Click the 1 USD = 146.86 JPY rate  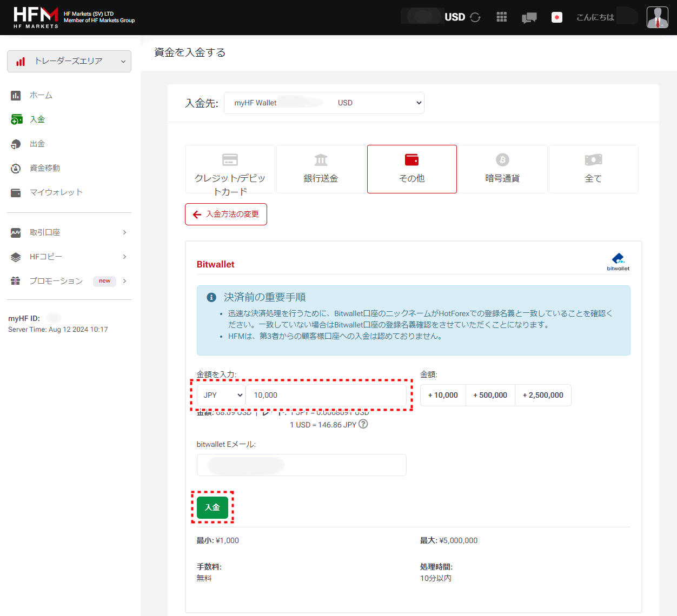[x=323, y=425]
